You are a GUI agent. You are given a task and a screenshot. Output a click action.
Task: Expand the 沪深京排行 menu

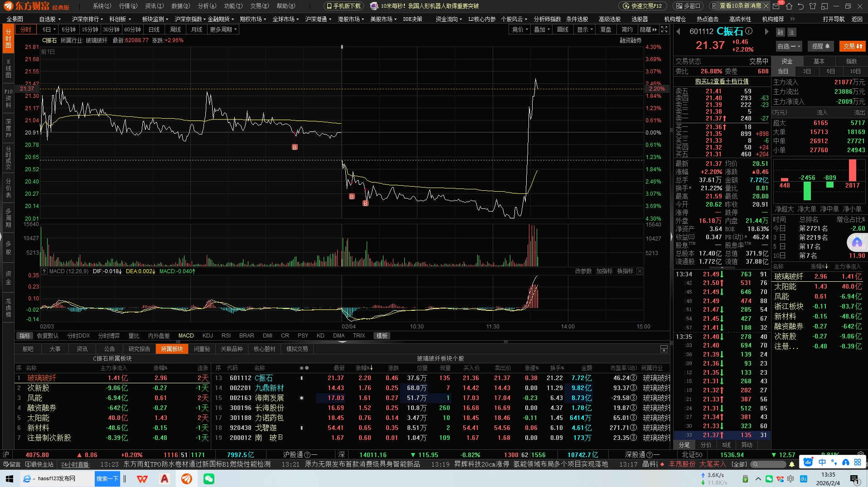87,19
